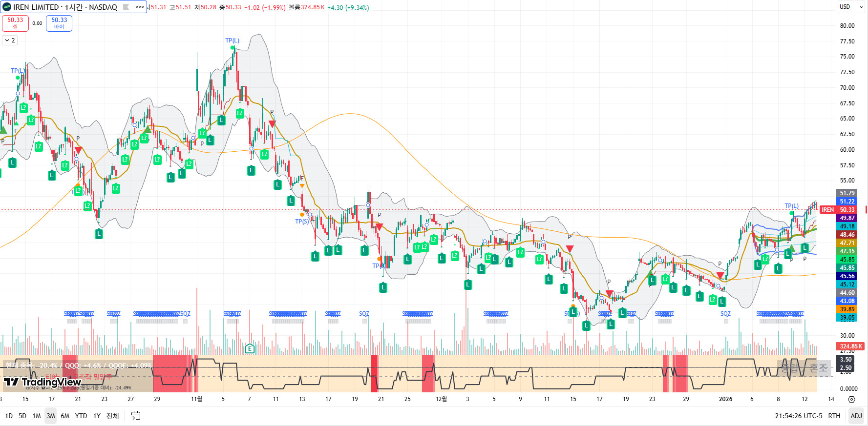868x426 pixels.
Task: Click the 45.56 navy price label
Action: (847, 276)
